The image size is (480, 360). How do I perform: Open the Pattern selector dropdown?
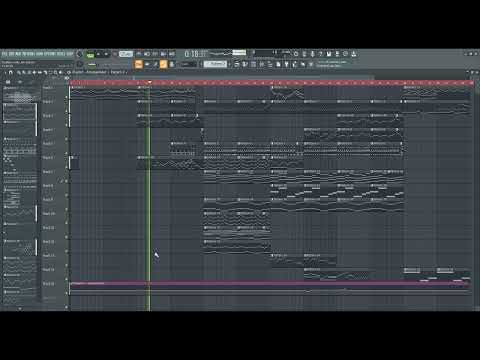[215, 64]
